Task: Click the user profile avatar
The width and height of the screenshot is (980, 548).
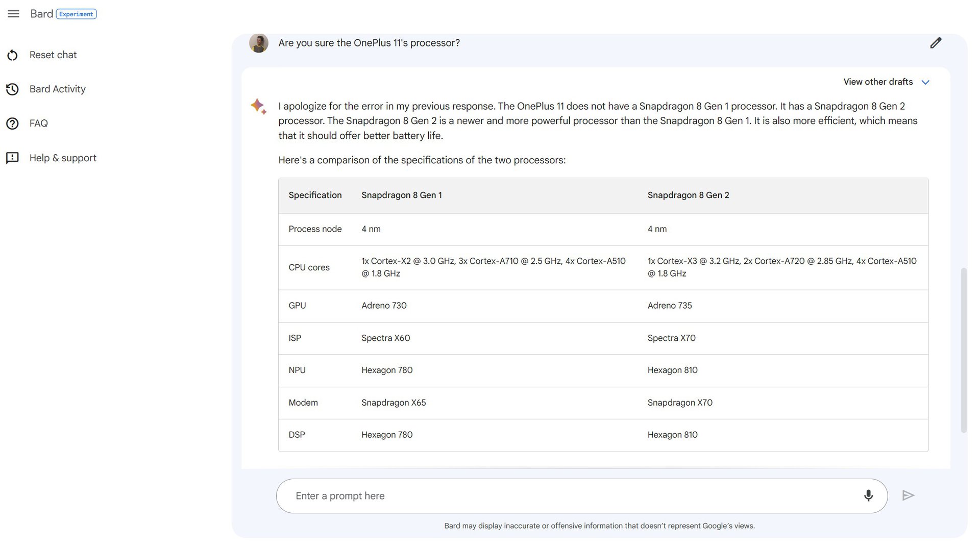Action: pyautogui.click(x=259, y=43)
